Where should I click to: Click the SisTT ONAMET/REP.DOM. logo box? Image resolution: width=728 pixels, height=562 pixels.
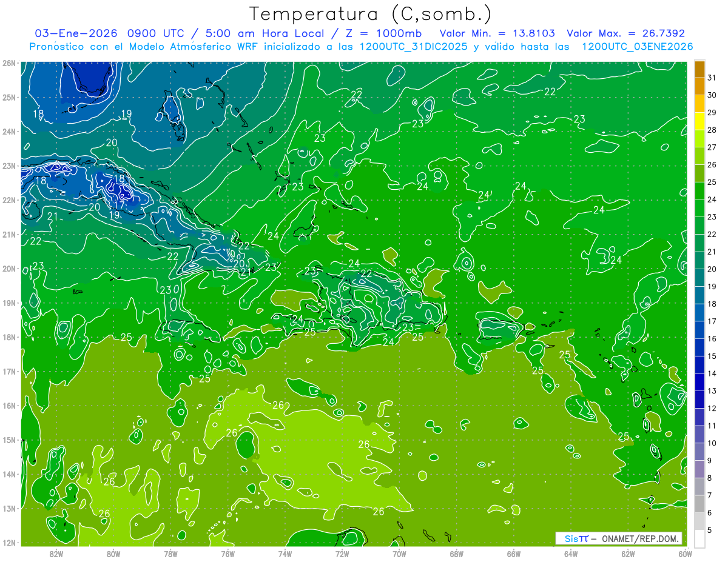tap(619, 538)
